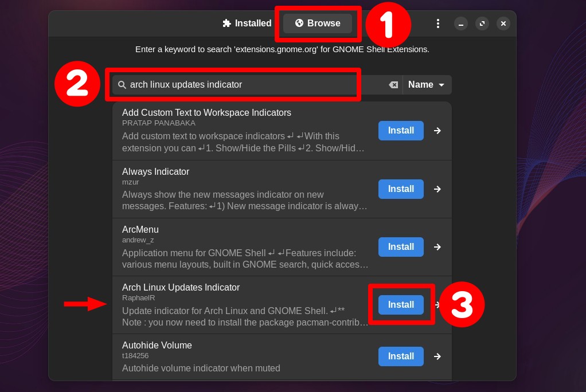
Task: Select the Arch Linux Updates Indicator title
Action: click(x=181, y=287)
